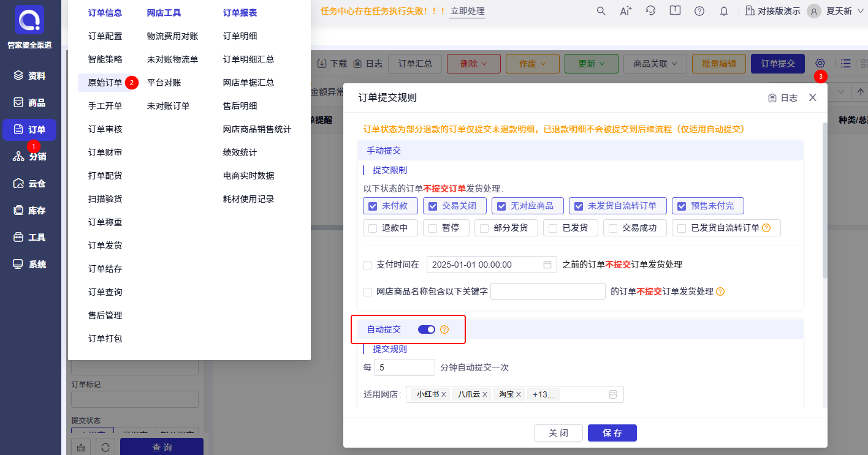Remove the 淘宝 shop tag

(x=519, y=394)
